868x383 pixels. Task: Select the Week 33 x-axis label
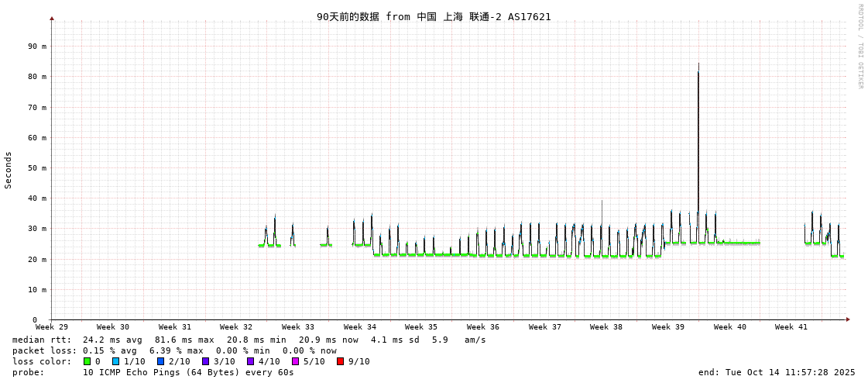pos(298,327)
